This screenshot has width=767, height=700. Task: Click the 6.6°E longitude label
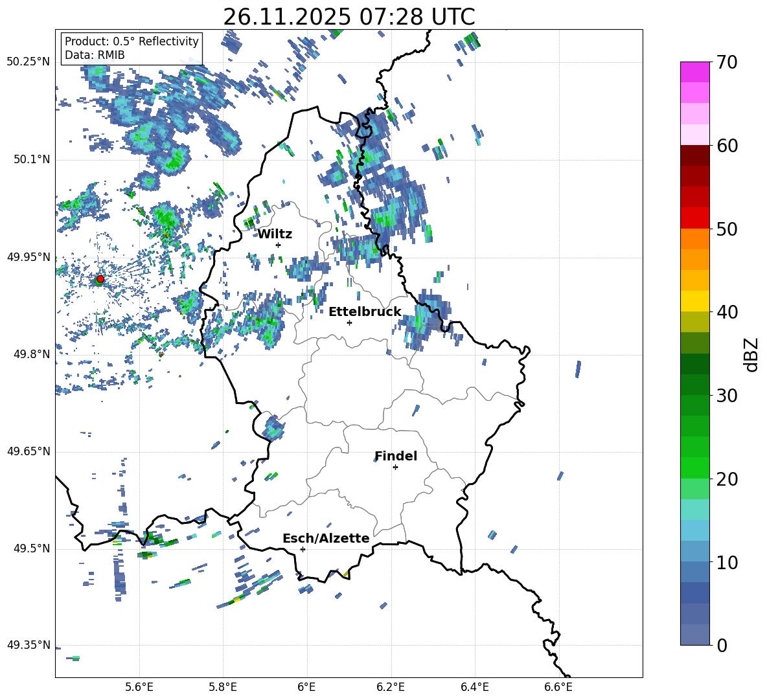558,687
